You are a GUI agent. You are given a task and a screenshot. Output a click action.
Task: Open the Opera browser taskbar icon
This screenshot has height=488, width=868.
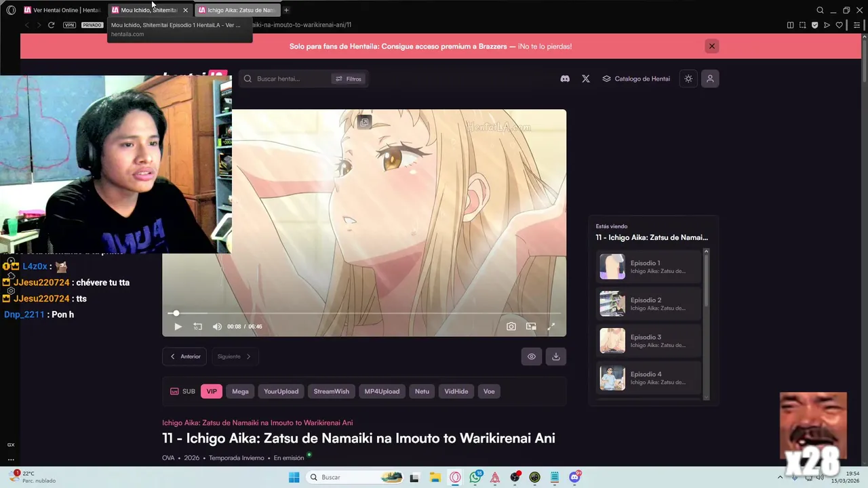pos(455,477)
